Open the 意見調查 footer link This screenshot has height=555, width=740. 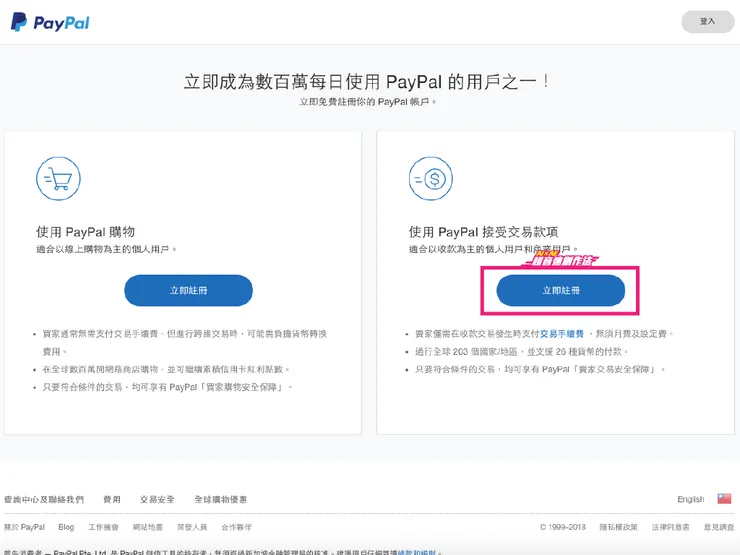tap(719, 527)
